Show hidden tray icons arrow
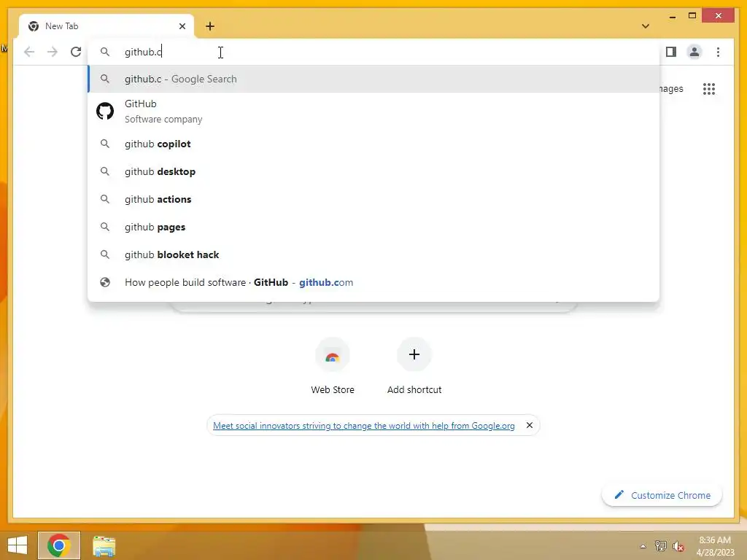Viewport: 747px width, 560px height. [643, 546]
